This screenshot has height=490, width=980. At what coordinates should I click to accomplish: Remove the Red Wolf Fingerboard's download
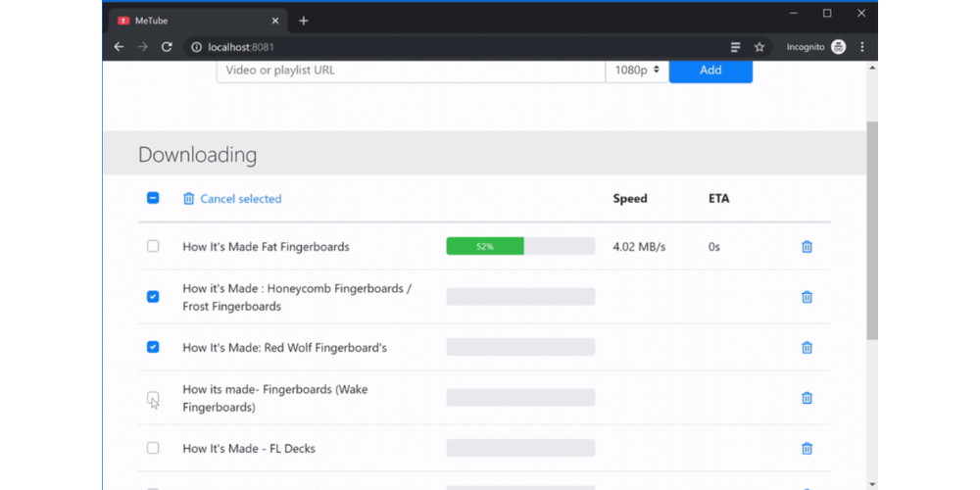[x=807, y=347]
